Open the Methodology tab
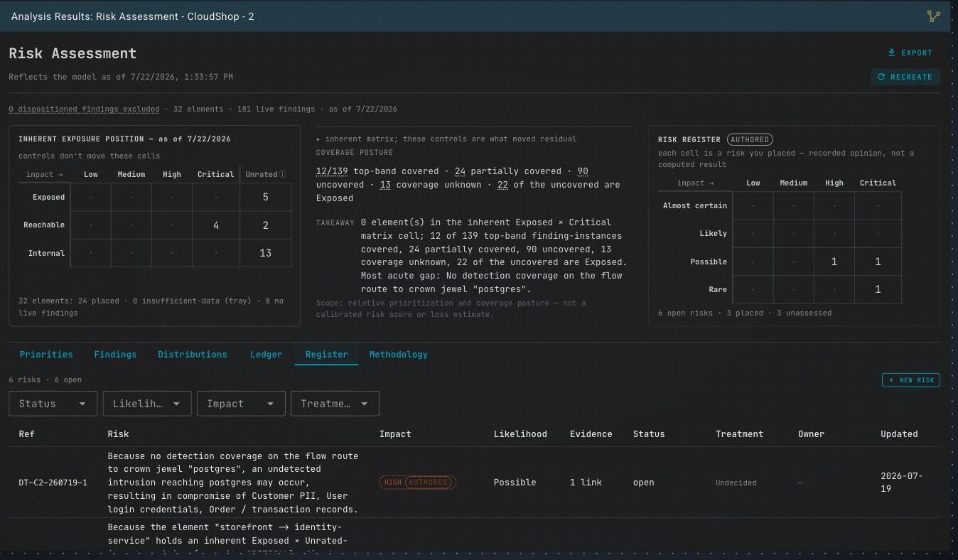This screenshot has width=958, height=560. click(x=398, y=354)
